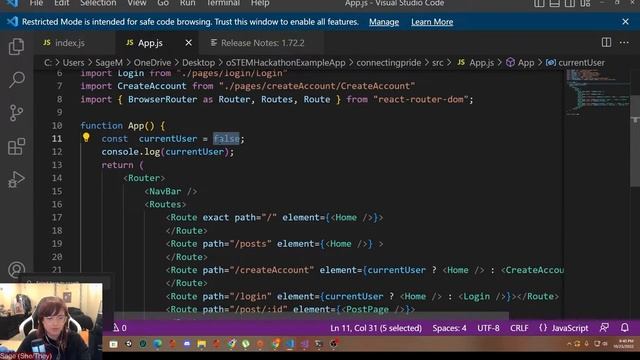The height and width of the screenshot is (360, 640).
Task: Toggle secondary side bar layout icon
Action: [x=570, y=3]
